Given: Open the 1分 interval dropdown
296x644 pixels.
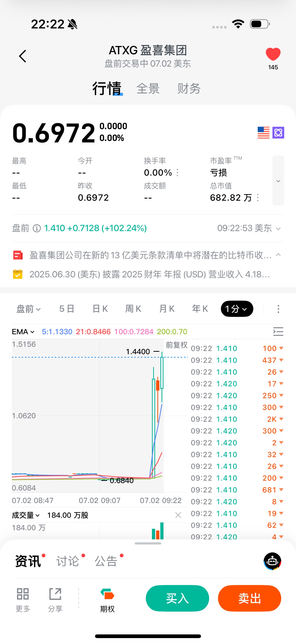Looking at the screenshot, I should (237, 309).
